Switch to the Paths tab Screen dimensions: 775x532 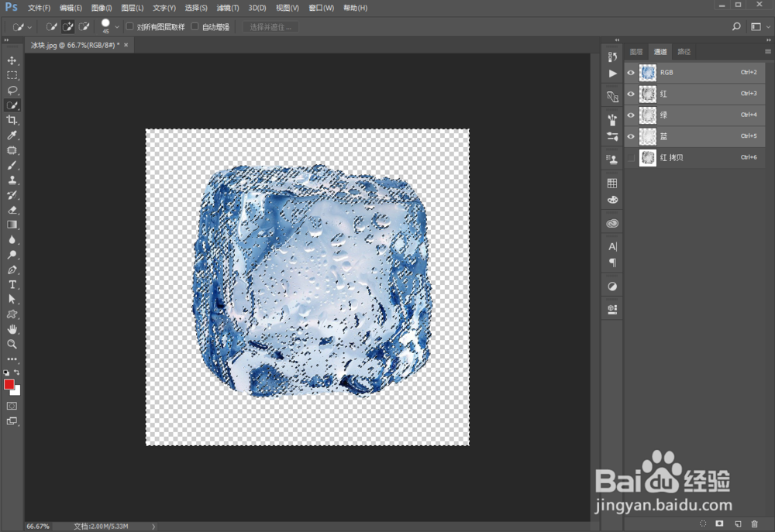click(x=684, y=51)
